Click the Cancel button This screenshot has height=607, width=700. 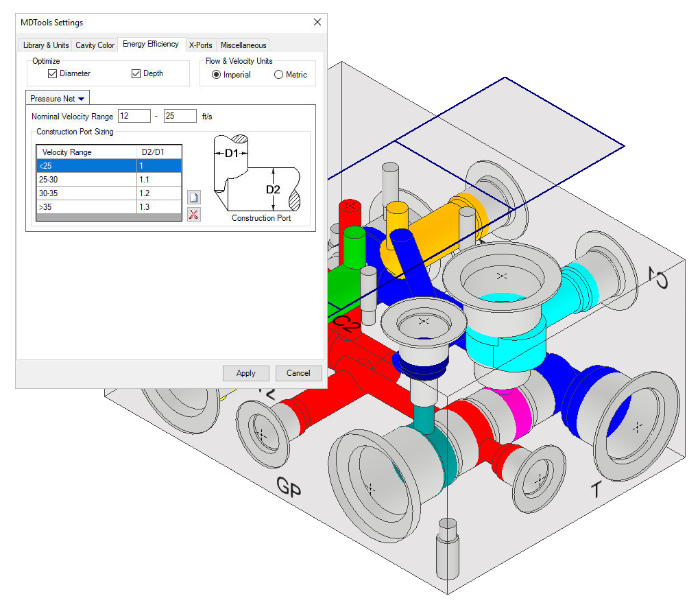[x=298, y=373]
